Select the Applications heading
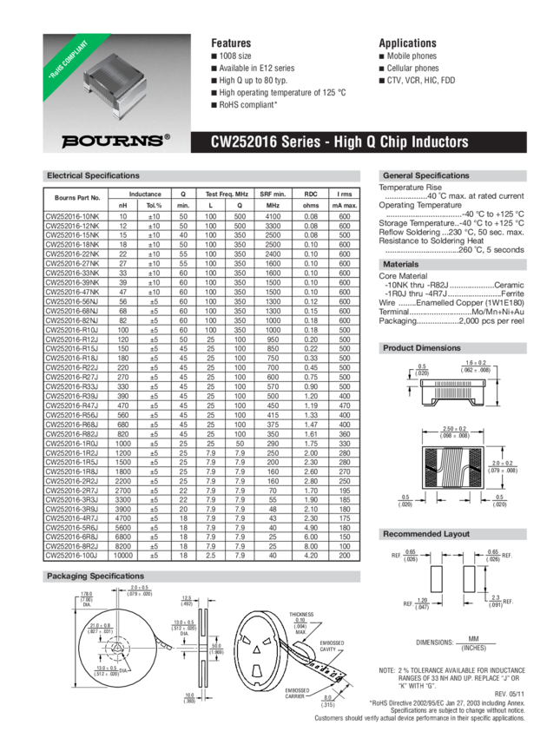560x738 pixels. click(x=407, y=43)
